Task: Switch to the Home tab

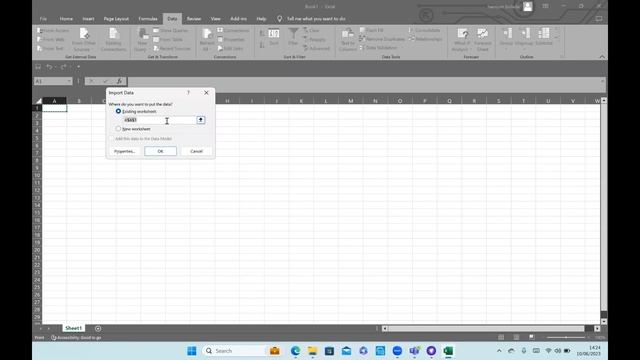Action: [x=66, y=19]
